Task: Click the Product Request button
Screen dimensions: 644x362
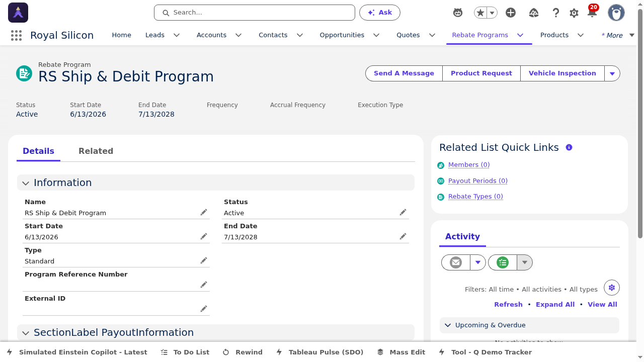Action: coord(481,73)
